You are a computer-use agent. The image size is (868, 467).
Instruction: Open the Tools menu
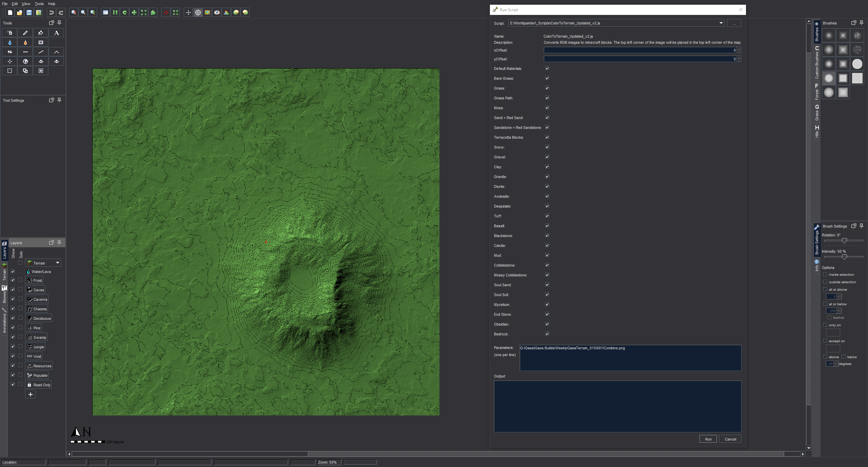pos(39,4)
